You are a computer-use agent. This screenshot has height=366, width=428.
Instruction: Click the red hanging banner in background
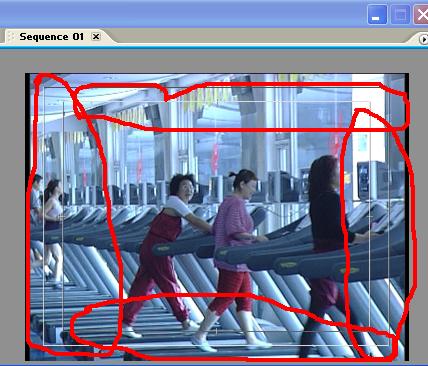tap(215, 158)
